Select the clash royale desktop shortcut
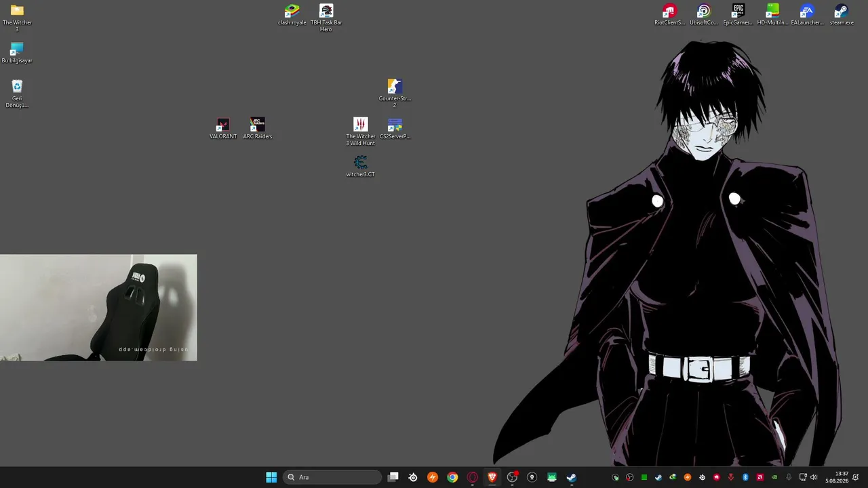Screen dimensions: 868x488 292,15
